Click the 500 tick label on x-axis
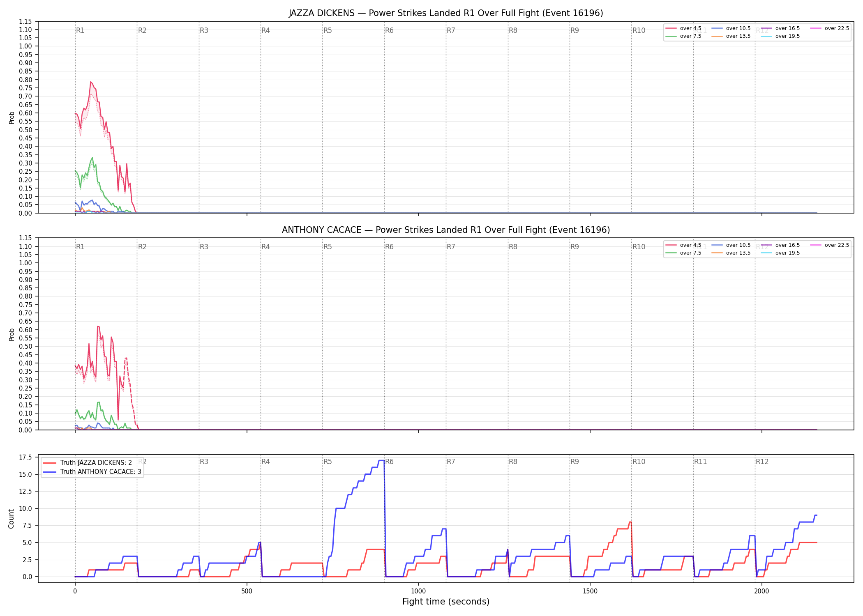Viewport: 863px width, 616px height. tap(247, 591)
